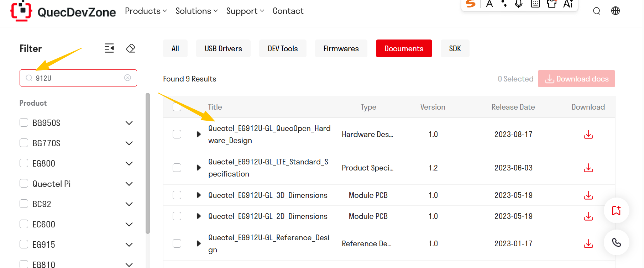Image resolution: width=644 pixels, height=268 pixels.
Task: Expand the Reference_Design row details
Action: point(199,243)
